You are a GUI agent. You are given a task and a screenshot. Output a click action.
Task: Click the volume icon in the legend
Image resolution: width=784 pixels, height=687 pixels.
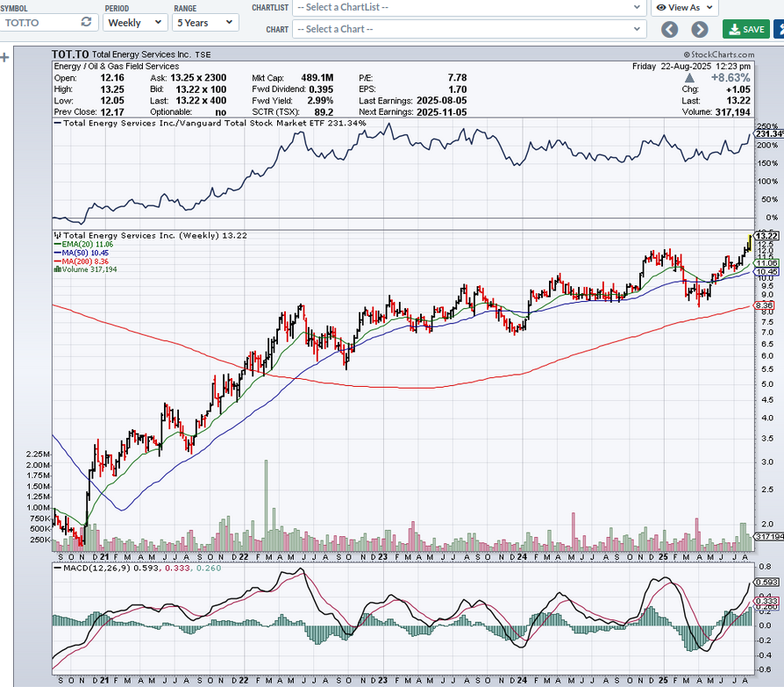[x=57, y=269]
